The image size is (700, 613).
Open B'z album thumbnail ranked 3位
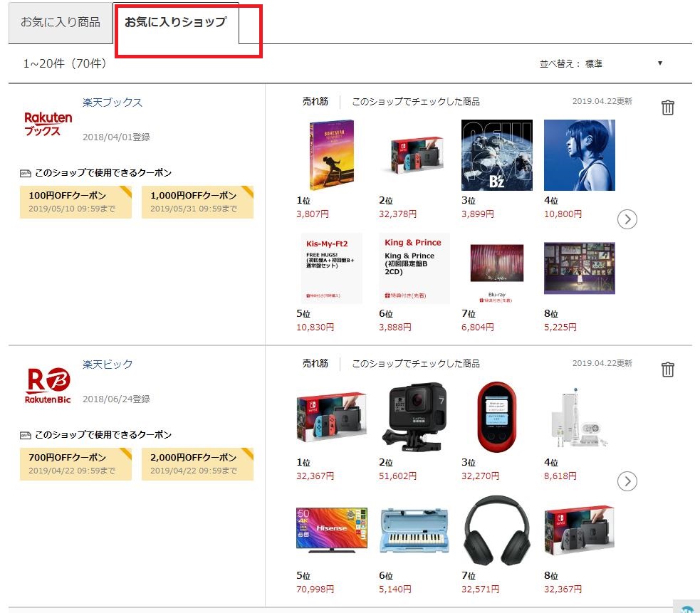click(x=496, y=155)
